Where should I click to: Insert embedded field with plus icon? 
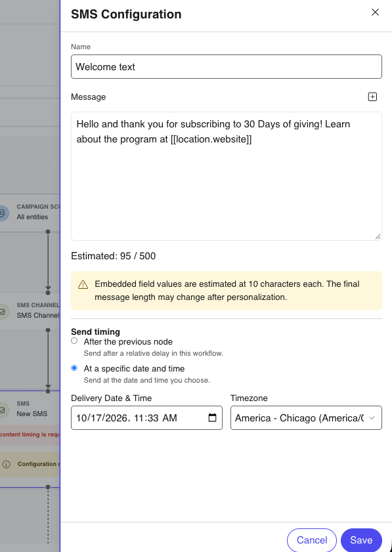pyautogui.click(x=372, y=96)
